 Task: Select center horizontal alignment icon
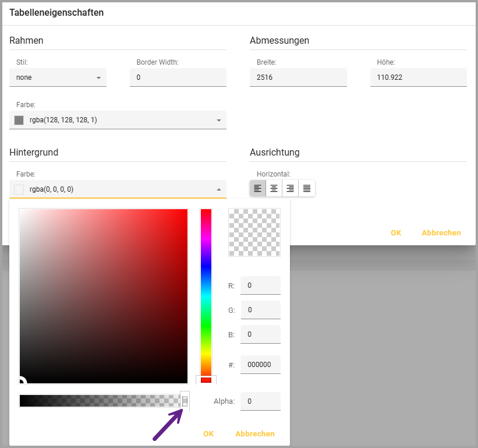click(x=274, y=188)
